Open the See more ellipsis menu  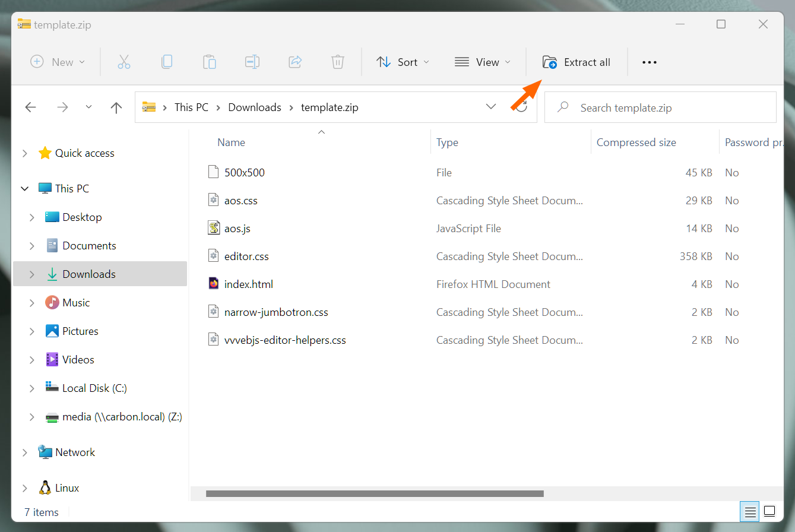point(650,62)
